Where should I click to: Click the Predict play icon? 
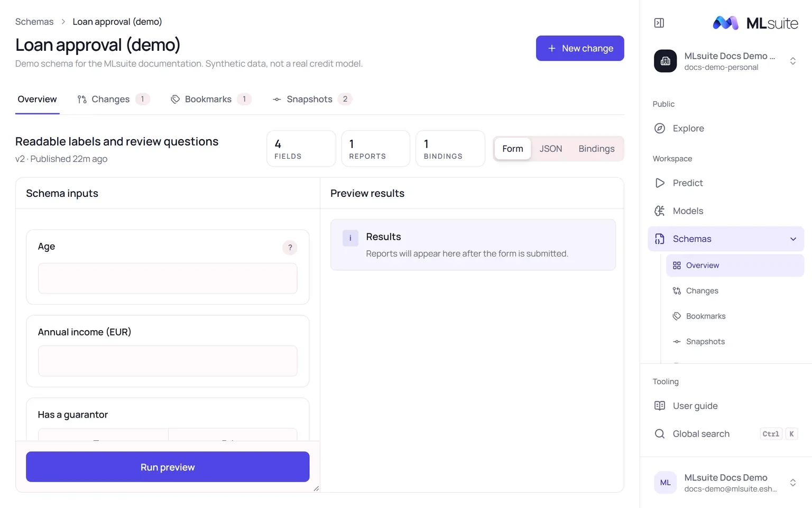click(x=659, y=183)
